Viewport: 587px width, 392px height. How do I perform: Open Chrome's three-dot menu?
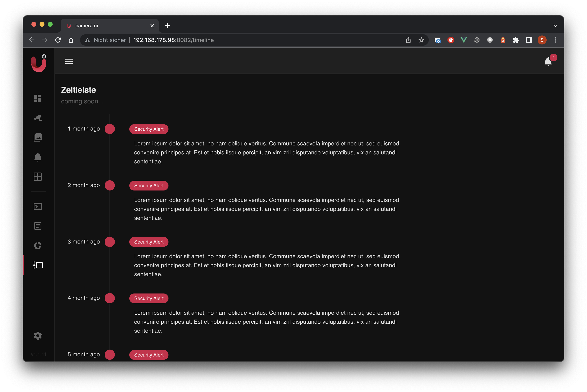point(555,40)
